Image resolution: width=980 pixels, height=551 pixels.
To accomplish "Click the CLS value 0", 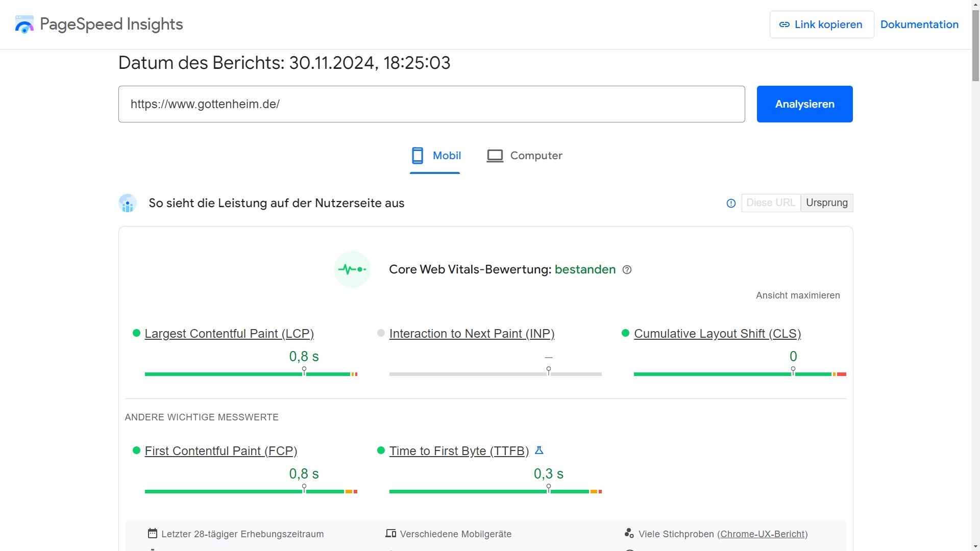I will (x=793, y=356).
